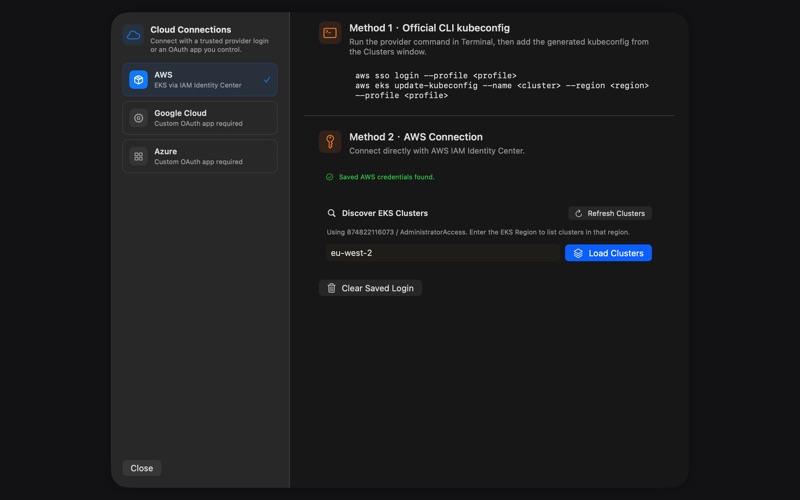Click 'Connect directly with AWS IAM Identity Center.' text
This screenshot has width=800, height=500.
437,151
